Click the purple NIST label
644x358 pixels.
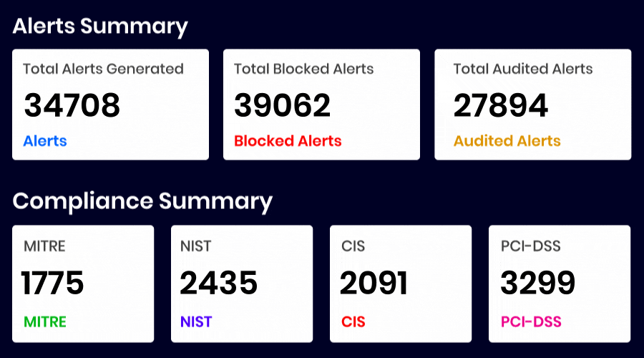click(196, 321)
